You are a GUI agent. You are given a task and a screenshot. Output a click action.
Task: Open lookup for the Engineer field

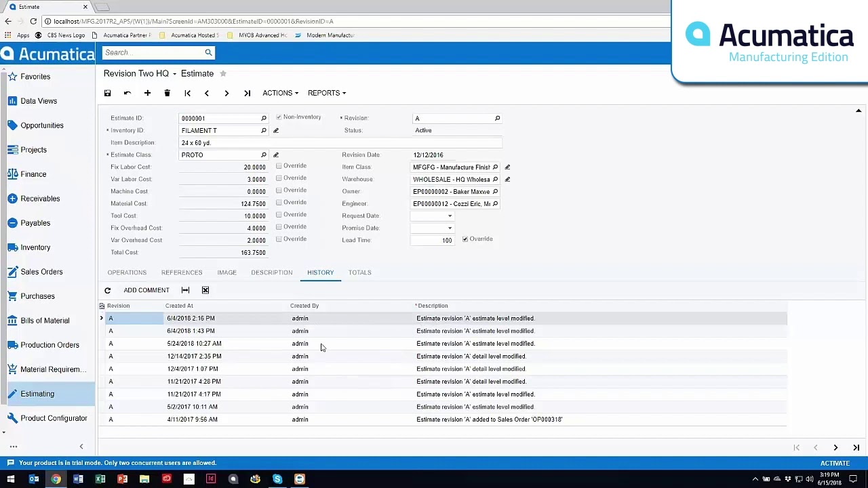[495, 203]
